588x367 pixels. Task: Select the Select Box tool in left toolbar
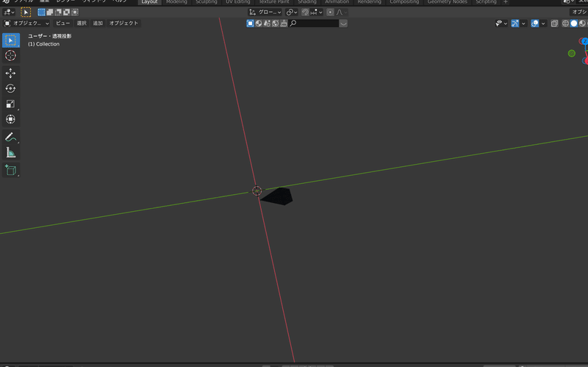10,40
